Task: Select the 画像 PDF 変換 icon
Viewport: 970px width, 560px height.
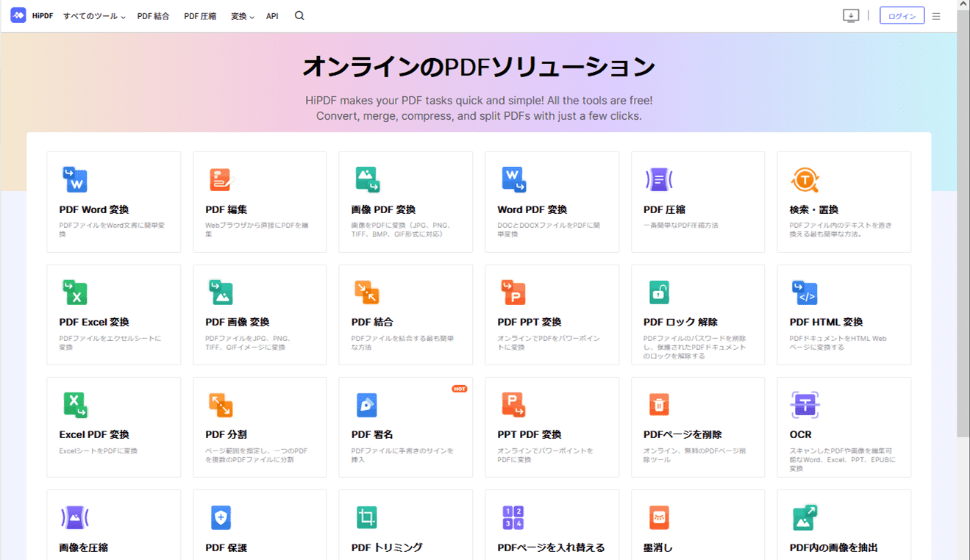Action: click(367, 179)
